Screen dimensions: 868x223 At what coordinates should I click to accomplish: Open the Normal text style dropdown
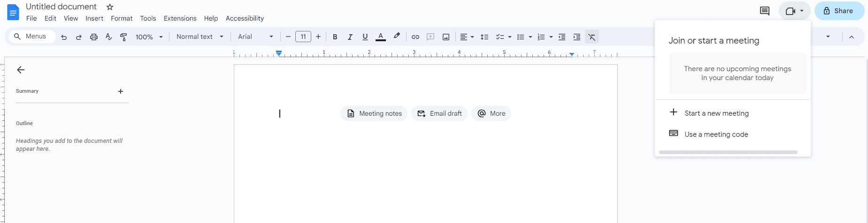click(200, 37)
